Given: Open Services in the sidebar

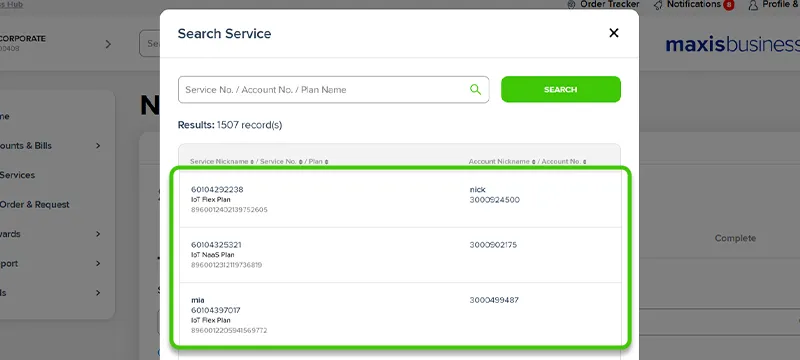Looking at the screenshot, I should (17, 175).
